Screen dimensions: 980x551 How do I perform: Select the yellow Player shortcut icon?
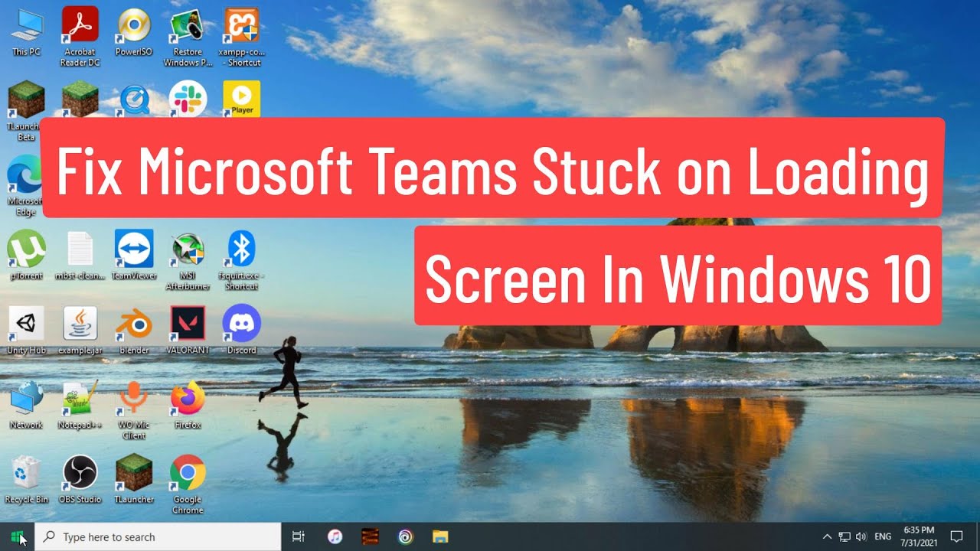click(241, 99)
